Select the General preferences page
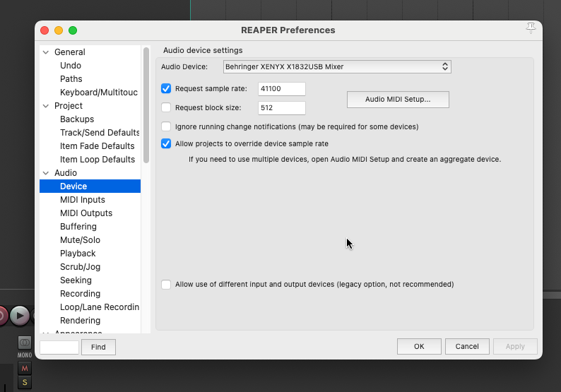The width and height of the screenshot is (561, 392). tap(70, 52)
